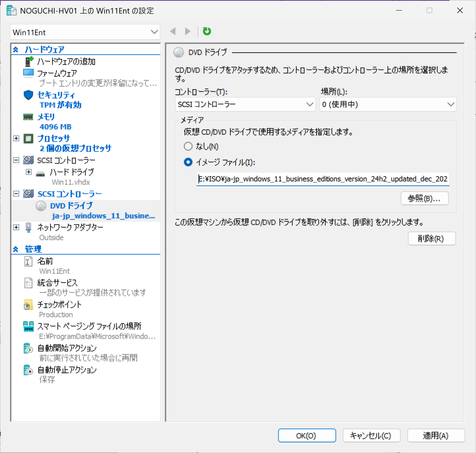Click the 2 個の仮想プロセッサ text
Screen dimensions: 476x453
[x=75, y=148]
